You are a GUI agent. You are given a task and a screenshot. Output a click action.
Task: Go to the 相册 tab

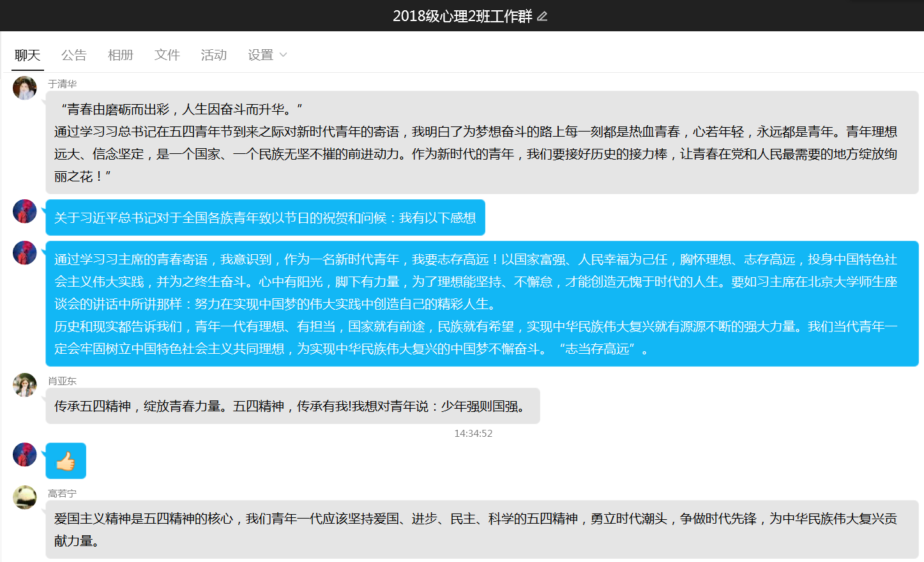[121, 55]
